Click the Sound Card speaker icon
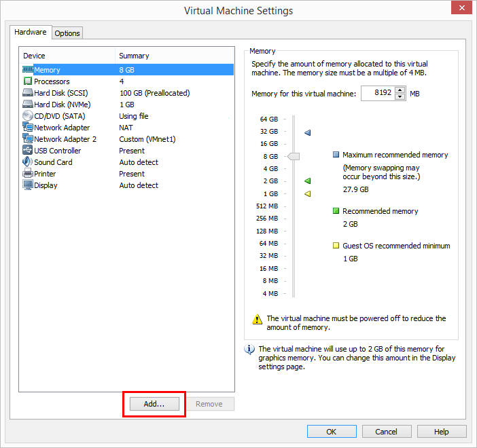 (x=28, y=162)
